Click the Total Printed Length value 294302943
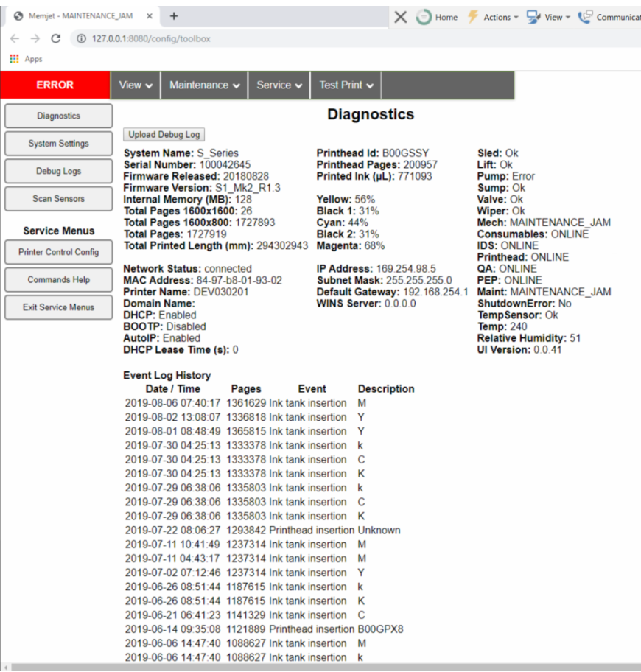This screenshot has height=672, width=641. coord(282,245)
